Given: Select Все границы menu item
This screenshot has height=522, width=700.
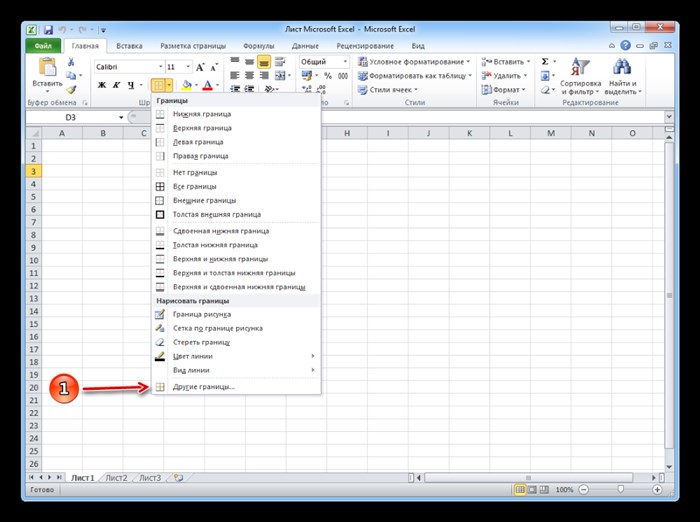Looking at the screenshot, I should [236, 186].
